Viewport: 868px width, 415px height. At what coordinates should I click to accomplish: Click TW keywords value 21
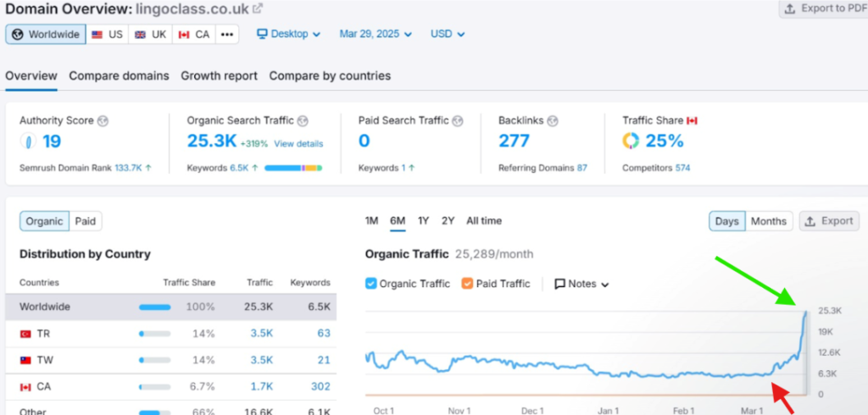click(325, 360)
